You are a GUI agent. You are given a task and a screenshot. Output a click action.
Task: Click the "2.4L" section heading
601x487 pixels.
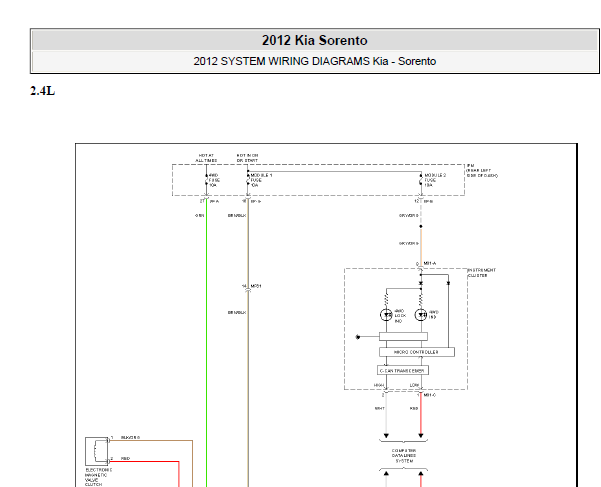(43, 91)
